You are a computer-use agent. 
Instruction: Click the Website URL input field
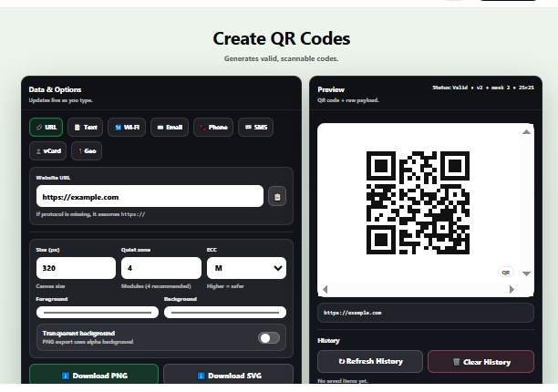click(150, 196)
